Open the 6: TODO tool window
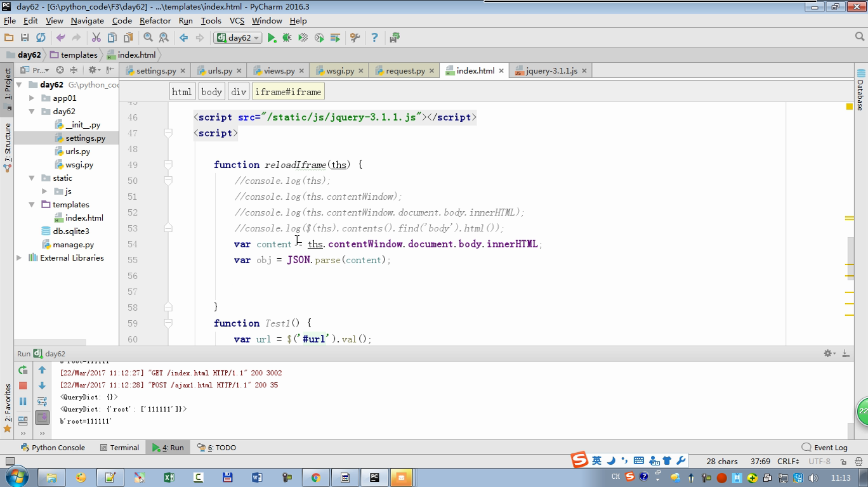 pos(216,448)
